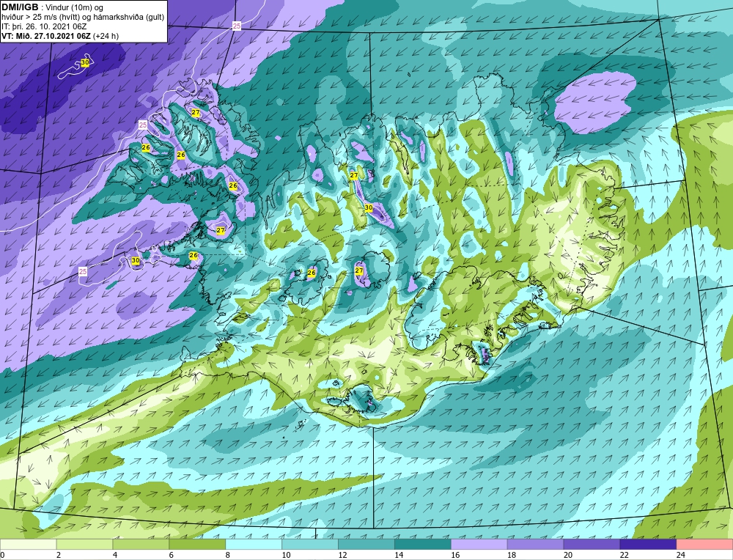The width and height of the screenshot is (733, 560).
Task: Click the legend scale value 8
Action: click(x=228, y=555)
